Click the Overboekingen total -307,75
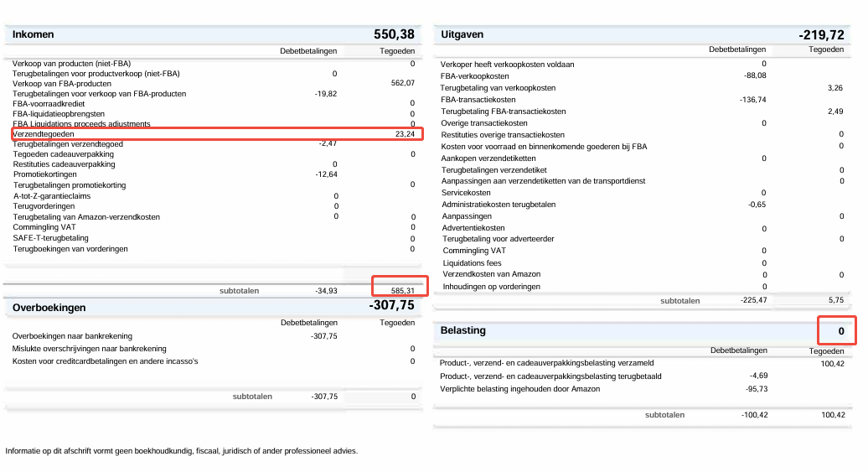 click(391, 307)
